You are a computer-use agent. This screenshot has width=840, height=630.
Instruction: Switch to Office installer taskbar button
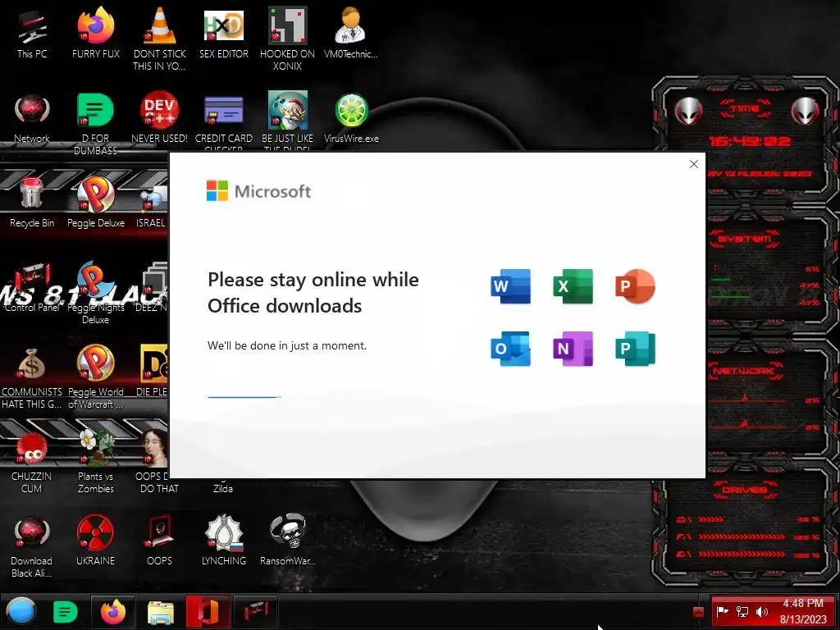click(x=208, y=612)
